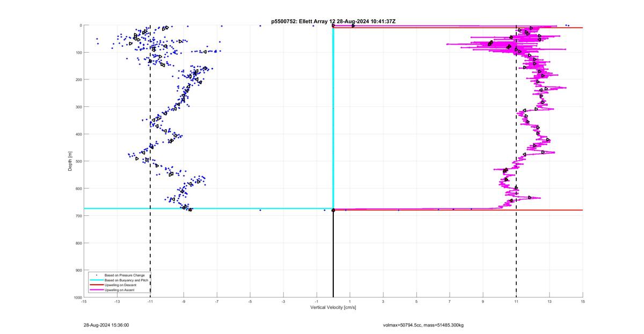Click the velocity axis tick label positive '13'
This screenshot has height=334, width=644.
[550, 302]
